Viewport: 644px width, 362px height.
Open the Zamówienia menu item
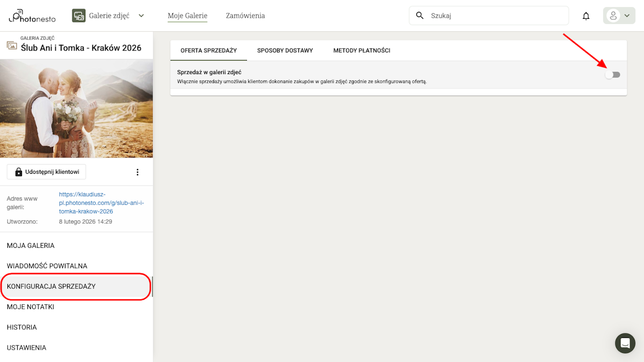coord(245,16)
